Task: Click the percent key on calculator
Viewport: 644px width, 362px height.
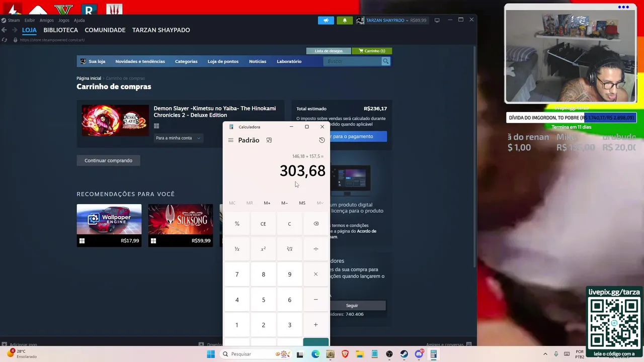Action: 237,224
